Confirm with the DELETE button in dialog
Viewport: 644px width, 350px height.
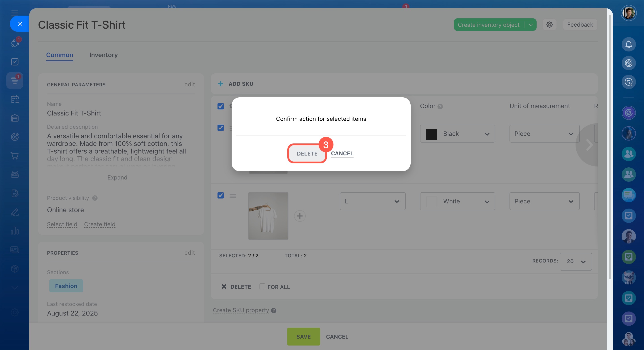307,154
